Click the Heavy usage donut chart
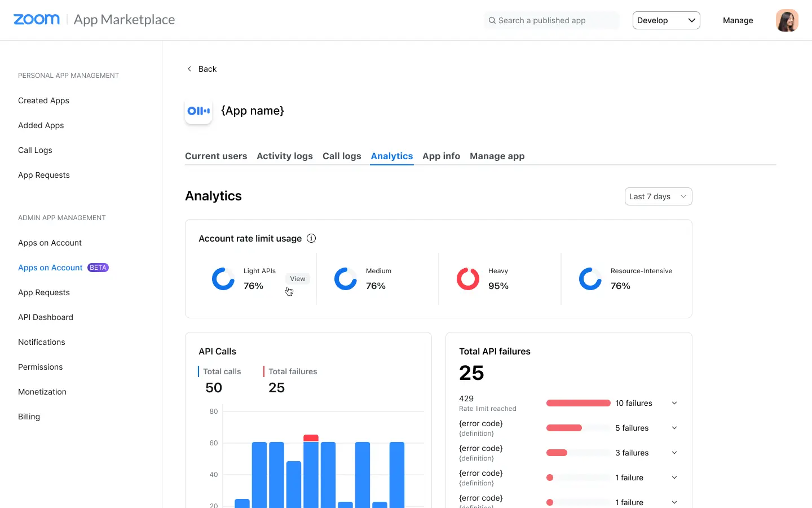812x508 pixels. (x=467, y=278)
